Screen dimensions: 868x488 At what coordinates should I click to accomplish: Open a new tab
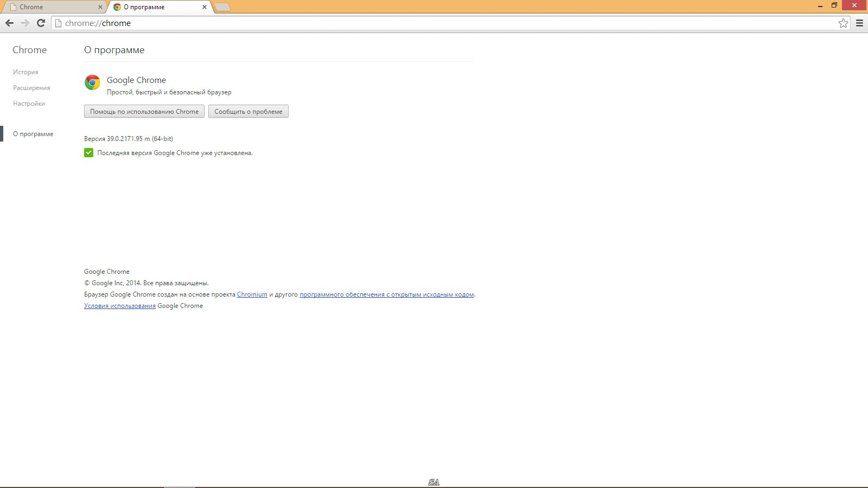point(222,7)
